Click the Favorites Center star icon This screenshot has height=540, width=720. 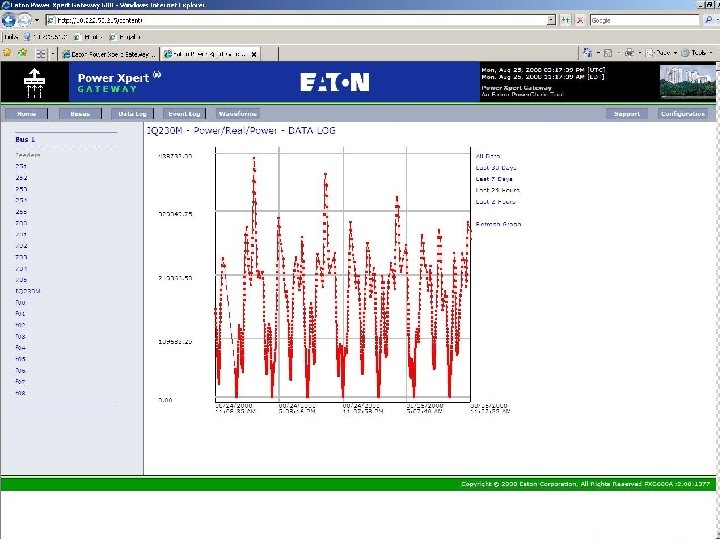coord(7,53)
